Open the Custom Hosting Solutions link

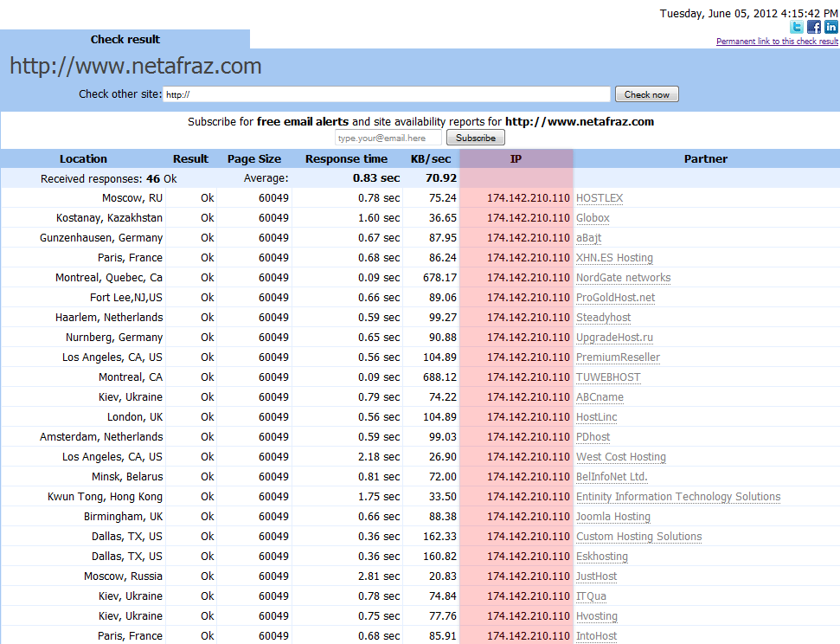coord(638,536)
